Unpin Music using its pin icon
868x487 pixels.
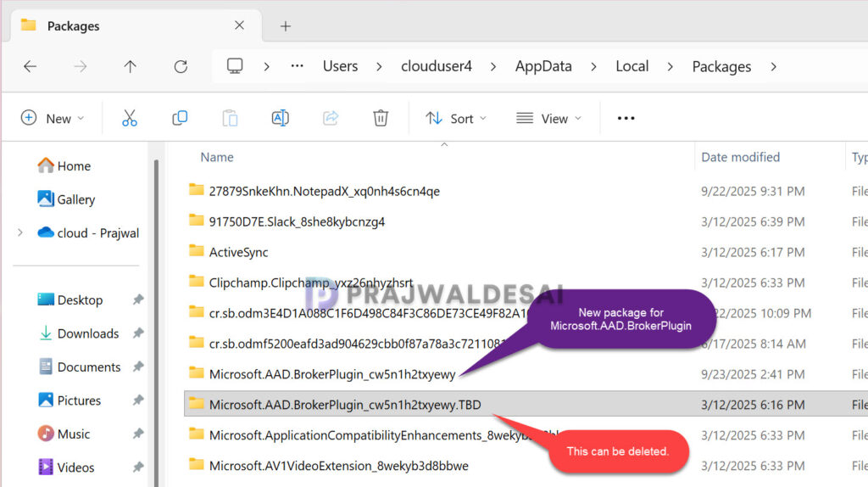(x=138, y=434)
